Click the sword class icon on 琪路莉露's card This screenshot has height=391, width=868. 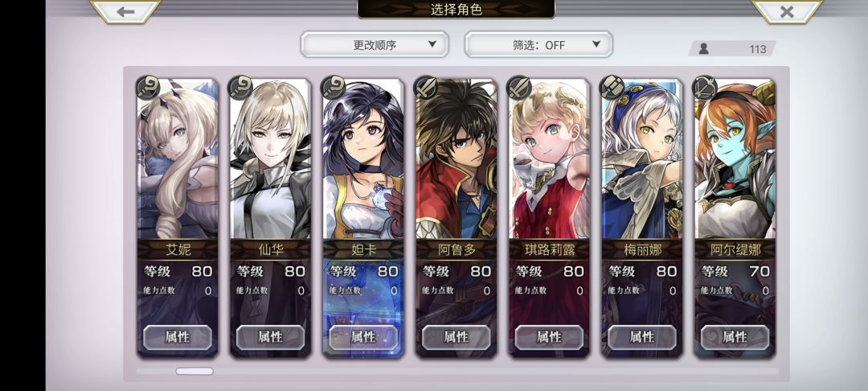pyautogui.click(x=520, y=88)
